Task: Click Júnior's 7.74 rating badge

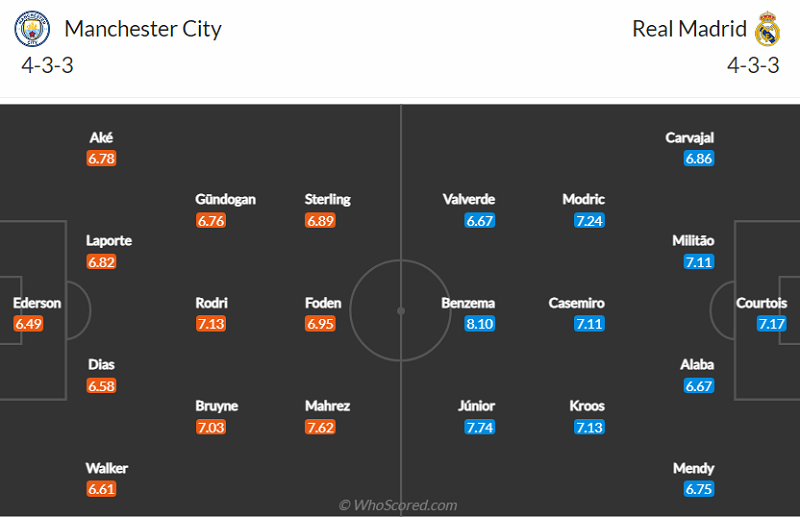Action: [480, 427]
